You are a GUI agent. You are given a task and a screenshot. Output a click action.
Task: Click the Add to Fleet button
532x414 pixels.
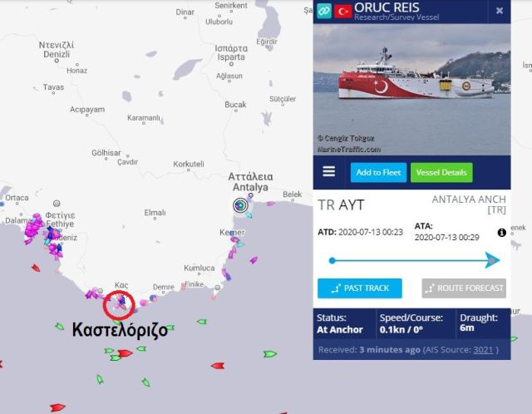coord(378,172)
